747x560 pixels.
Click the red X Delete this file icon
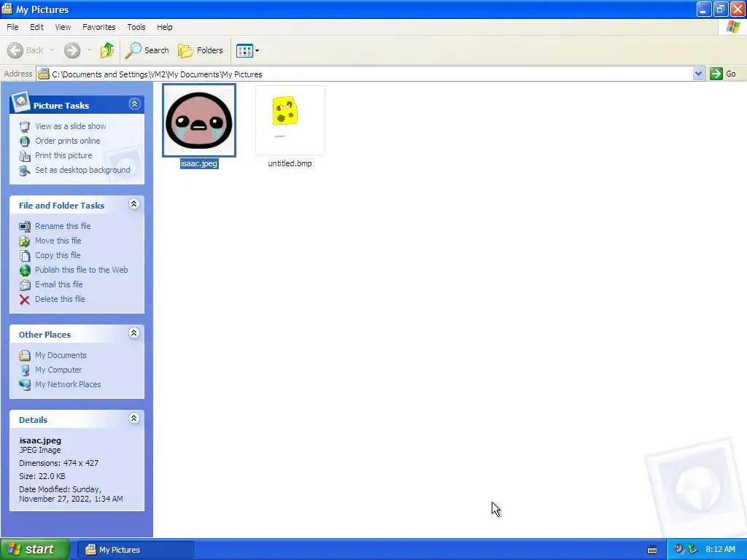pyautogui.click(x=25, y=300)
